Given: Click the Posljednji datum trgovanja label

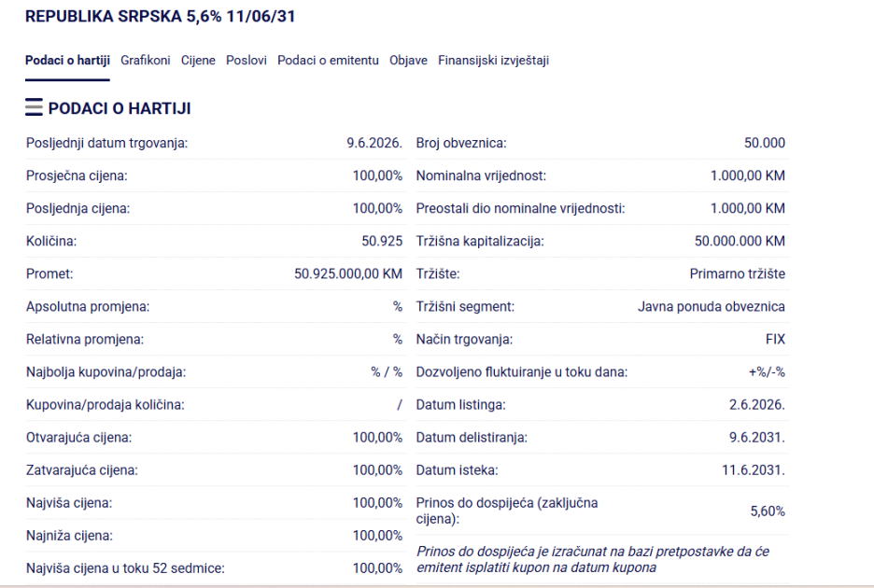Looking at the screenshot, I should 107,143.
